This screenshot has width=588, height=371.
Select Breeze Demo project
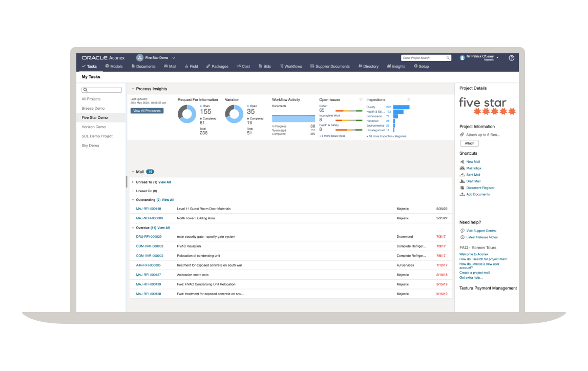[x=93, y=109]
